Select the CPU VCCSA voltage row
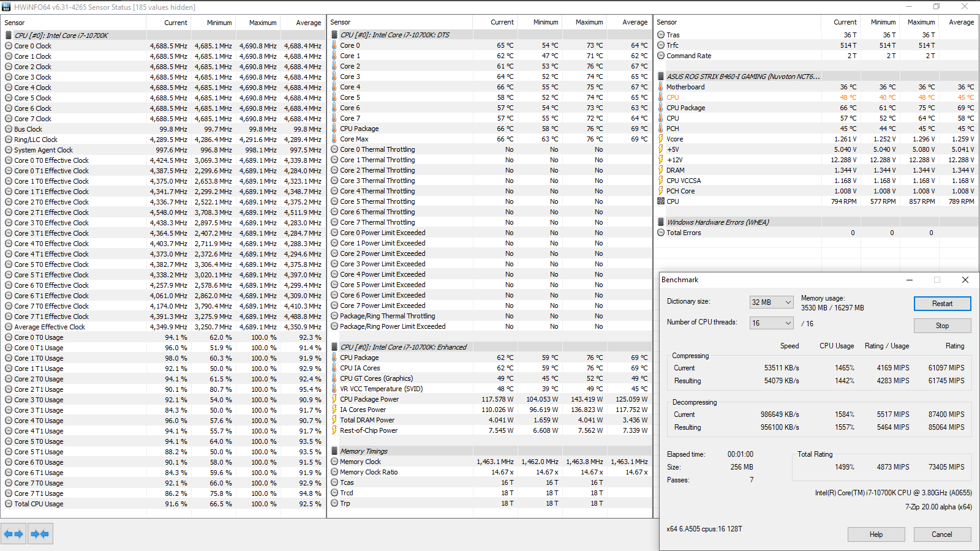Image resolution: width=980 pixels, height=551 pixels. coord(816,181)
